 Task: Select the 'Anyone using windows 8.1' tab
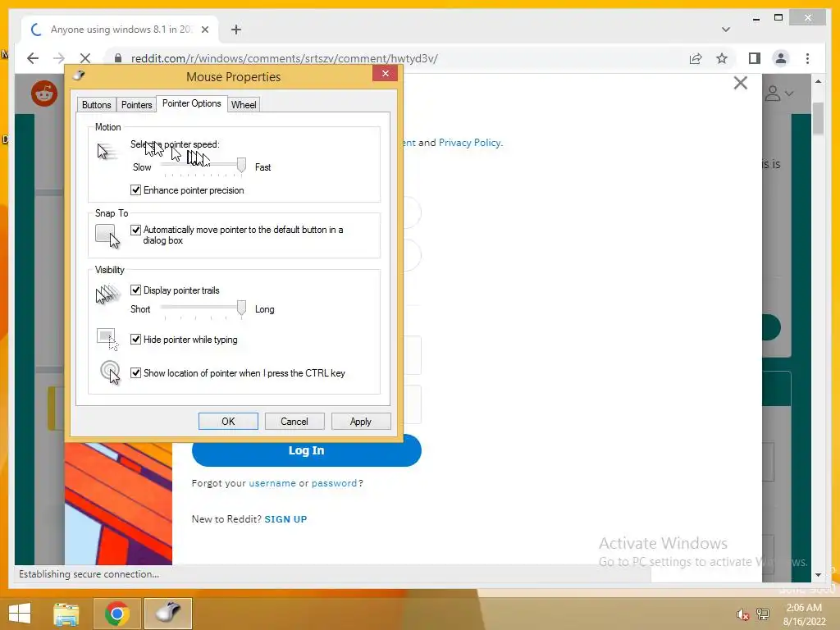pos(121,30)
